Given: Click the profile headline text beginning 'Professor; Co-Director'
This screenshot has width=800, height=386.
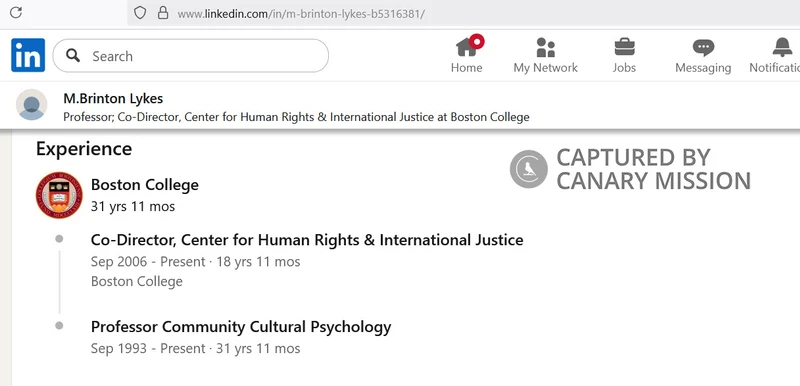Looking at the screenshot, I should [296, 117].
